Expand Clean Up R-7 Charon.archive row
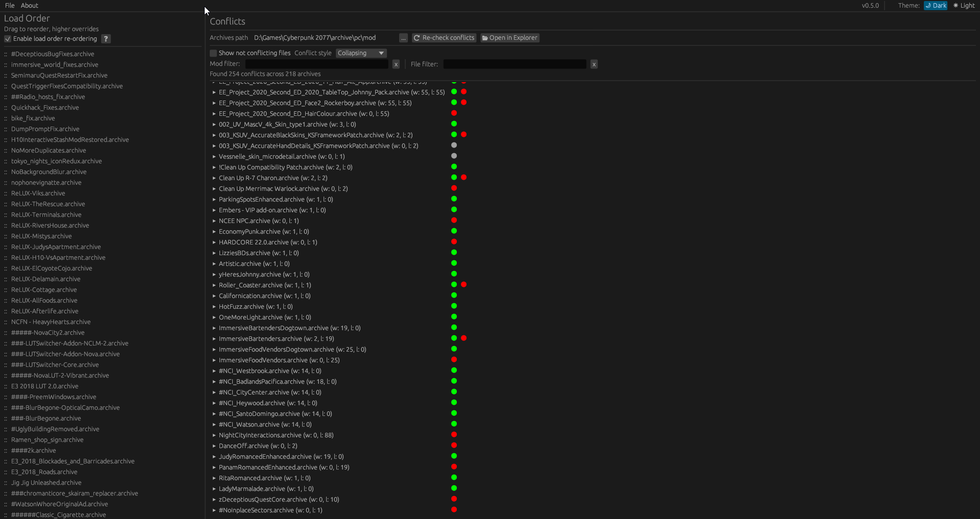This screenshot has height=519, width=980. tap(214, 178)
